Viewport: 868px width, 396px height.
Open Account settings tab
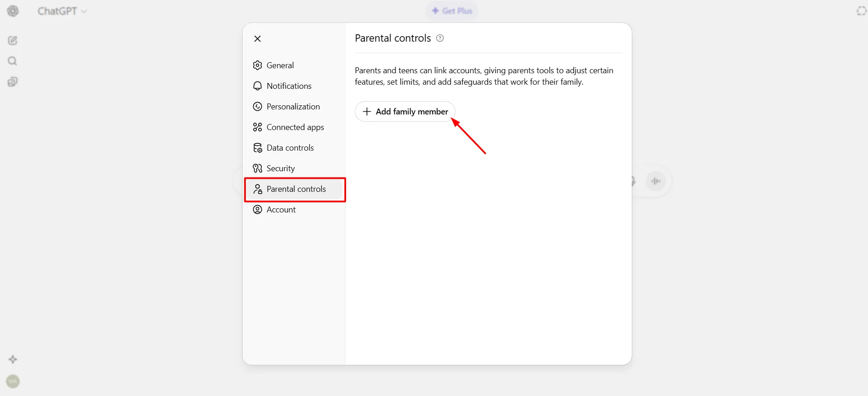point(281,210)
